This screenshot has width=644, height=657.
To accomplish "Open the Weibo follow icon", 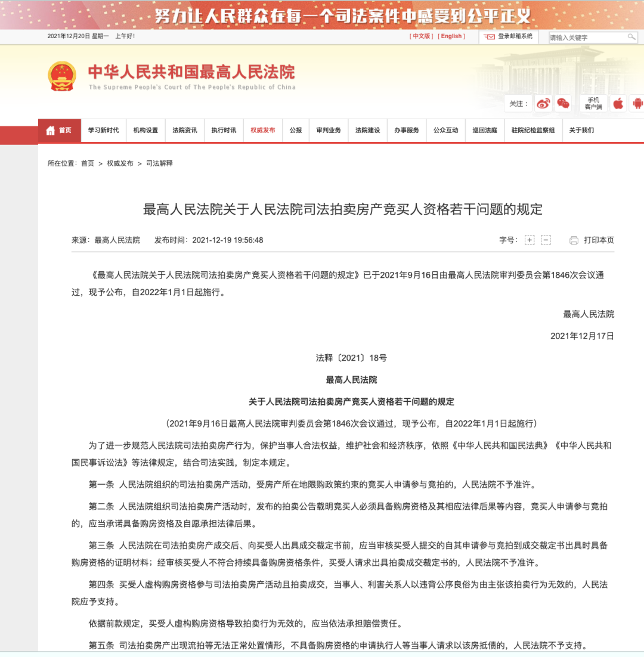I will click(543, 104).
